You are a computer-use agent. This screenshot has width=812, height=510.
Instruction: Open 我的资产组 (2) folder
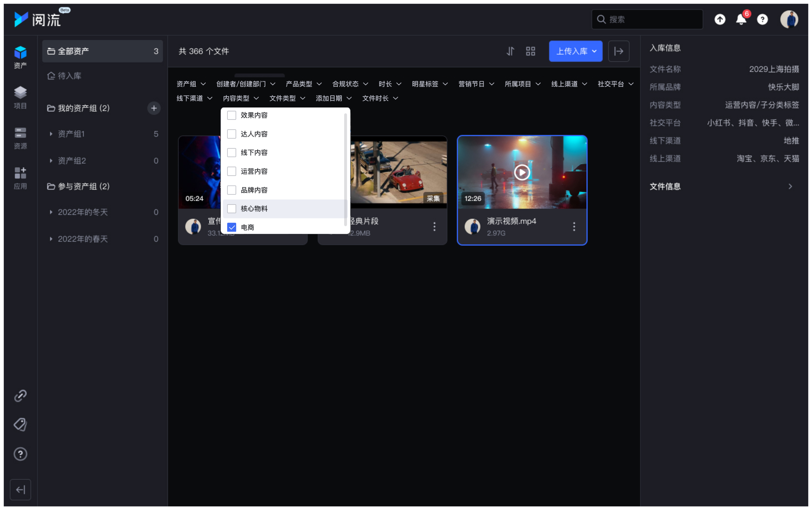coord(78,108)
